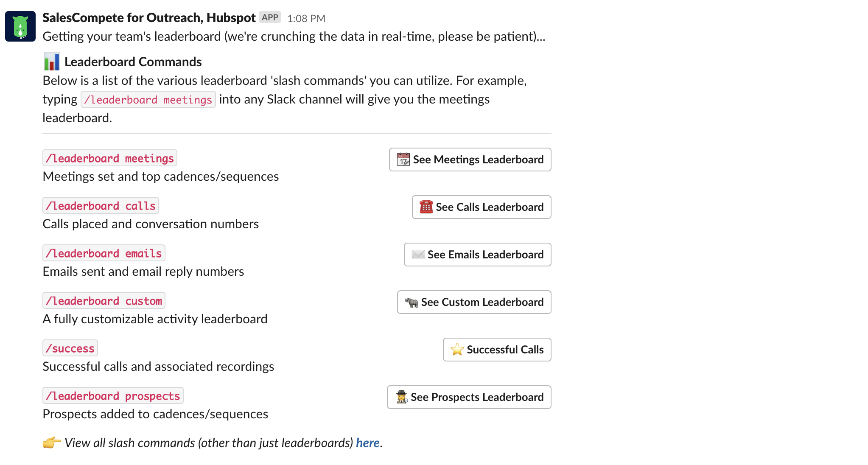
Task: Click the star icon on Successful Calls button
Action: click(x=457, y=350)
